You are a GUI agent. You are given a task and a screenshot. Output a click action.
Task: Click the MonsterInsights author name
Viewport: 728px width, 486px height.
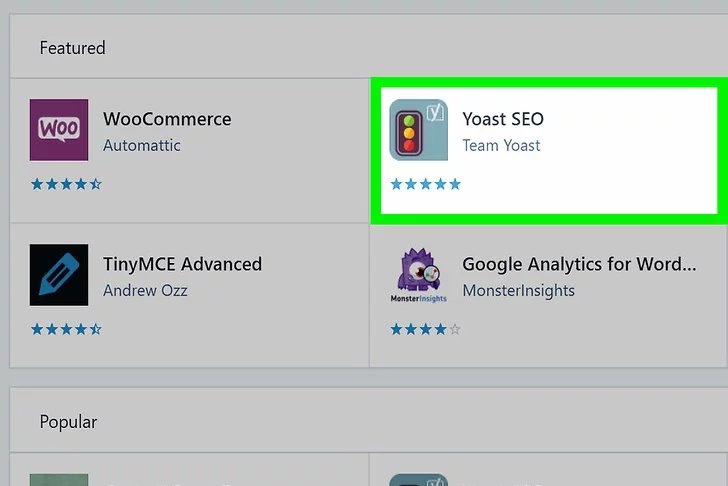(x=518, y=291)
